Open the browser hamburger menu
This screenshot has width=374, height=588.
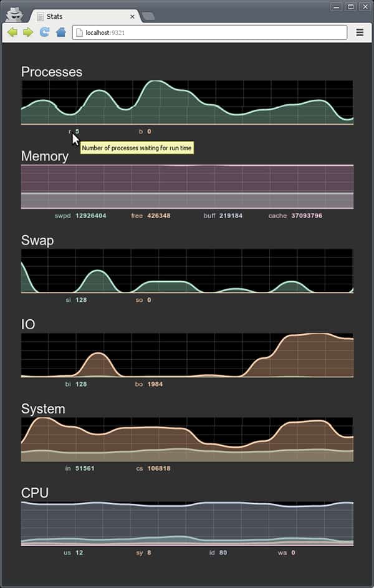pyautogui.click(x=360, y=32)
